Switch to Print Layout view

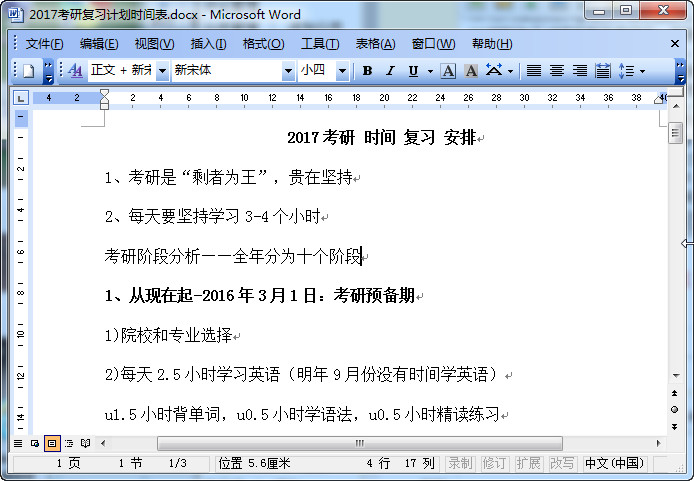52,443
